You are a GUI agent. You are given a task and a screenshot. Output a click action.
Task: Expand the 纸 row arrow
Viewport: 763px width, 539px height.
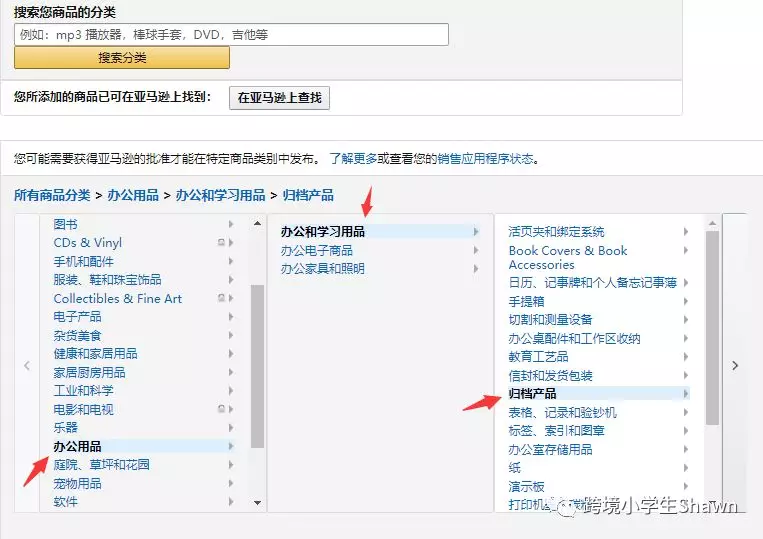[x=686, y=467]
